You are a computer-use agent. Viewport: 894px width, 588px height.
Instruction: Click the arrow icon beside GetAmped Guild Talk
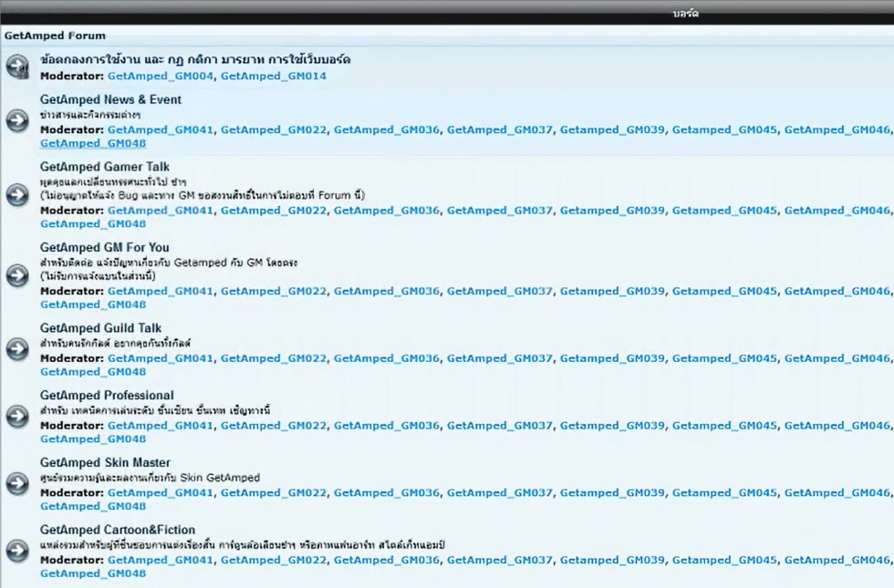click(17, 349)
